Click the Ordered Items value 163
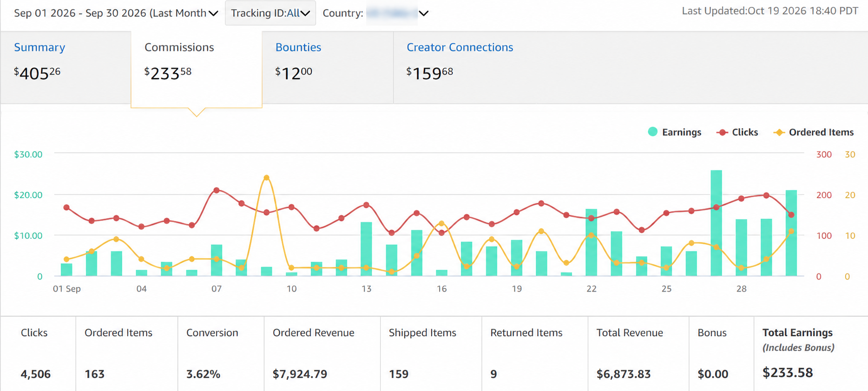The height and width of the screenshot is (391, 868). point(95,374)
